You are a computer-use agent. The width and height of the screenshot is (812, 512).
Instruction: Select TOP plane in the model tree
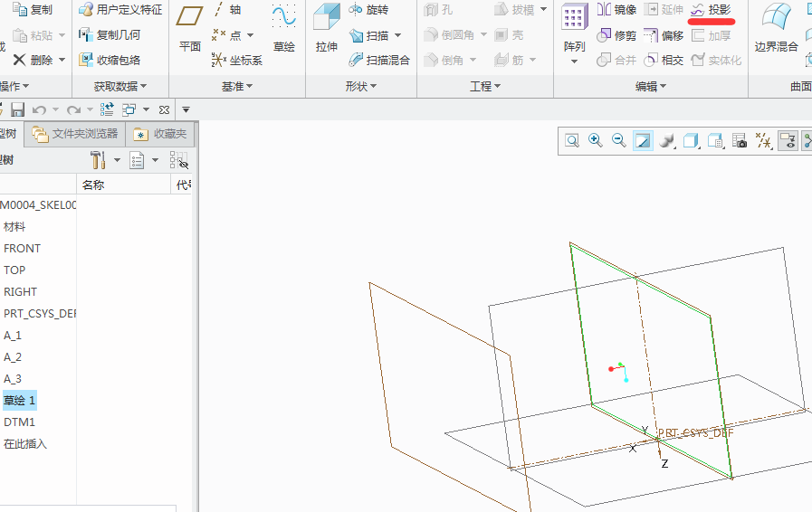click(14, 270)
